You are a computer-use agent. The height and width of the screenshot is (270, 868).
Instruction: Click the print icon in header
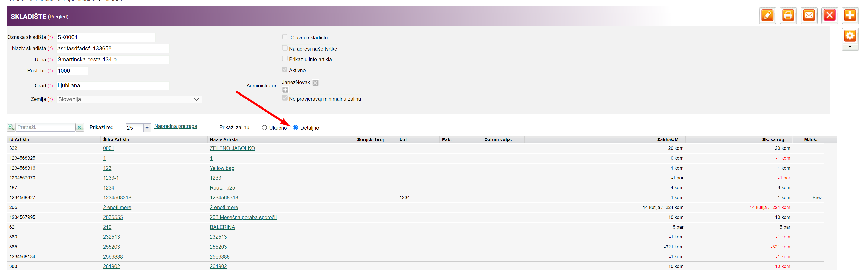click(788, 16)
